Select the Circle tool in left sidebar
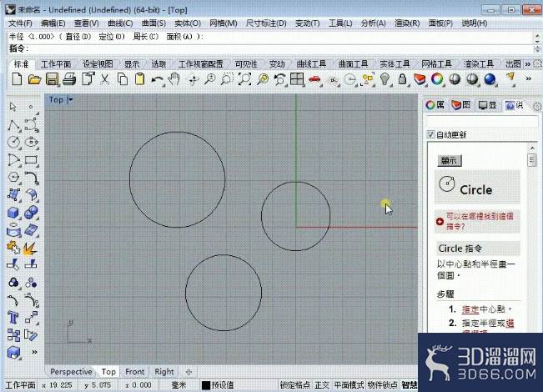 coord(13,142)
